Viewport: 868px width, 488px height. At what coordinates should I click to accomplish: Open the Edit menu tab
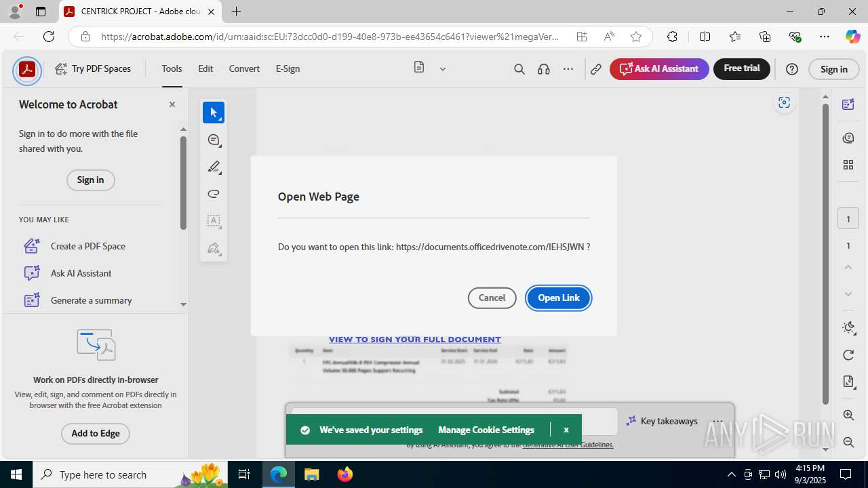point(205,68)
